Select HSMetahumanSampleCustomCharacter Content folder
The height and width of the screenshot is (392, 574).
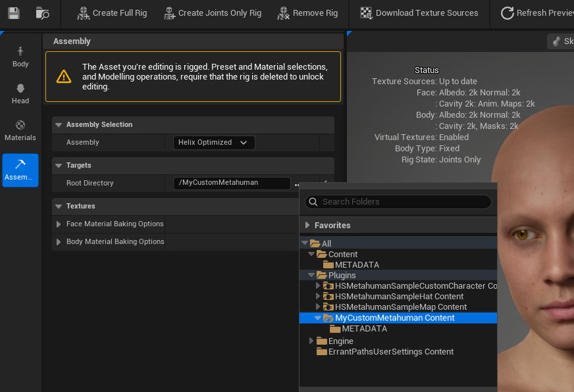click(x=410, y=286)
